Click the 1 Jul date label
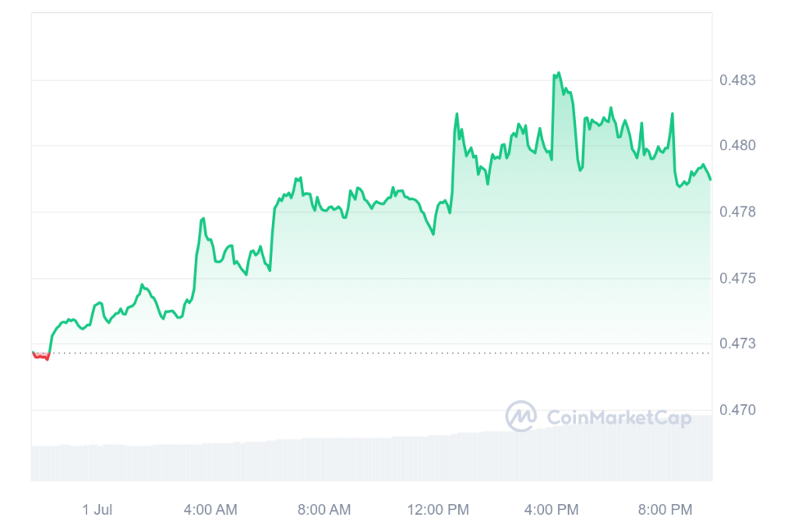 [x=97, y=509]
